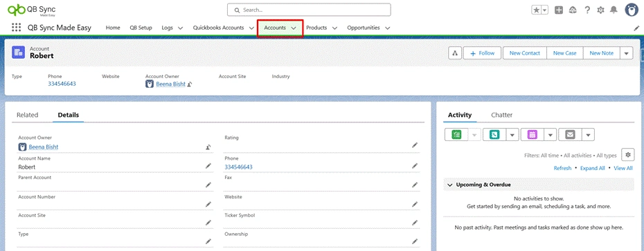Collapse the Upcoming & Overdue section
644x251 pixels.
pyautogui.click(x=449, y=185)
